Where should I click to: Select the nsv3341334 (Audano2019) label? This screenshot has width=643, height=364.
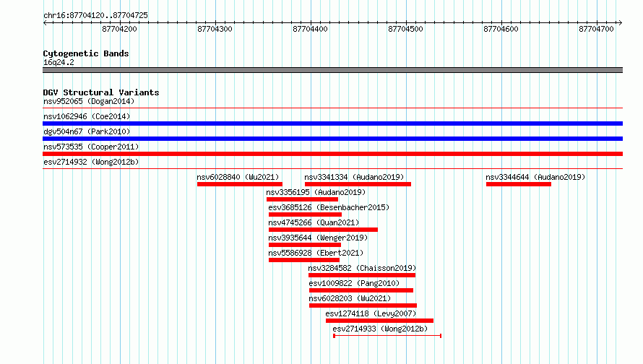click(x=354, y=177)
